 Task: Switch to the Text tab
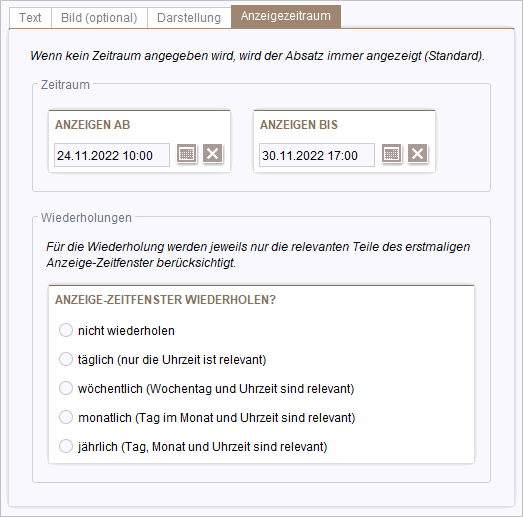point(30,18)
